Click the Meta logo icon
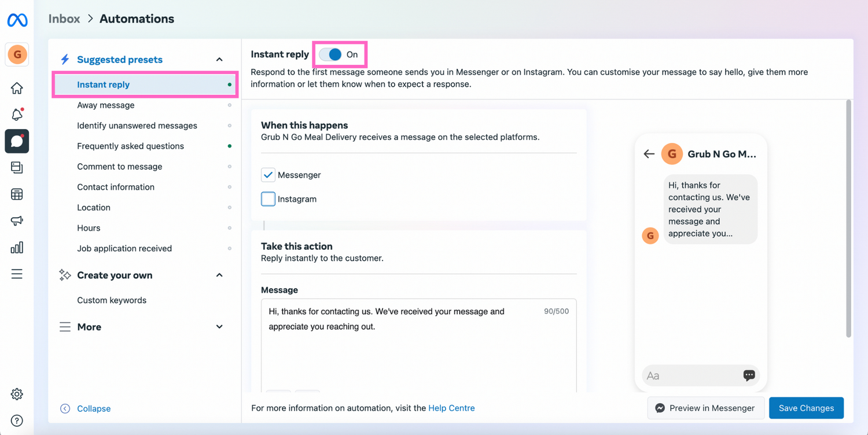 (17, 20)
